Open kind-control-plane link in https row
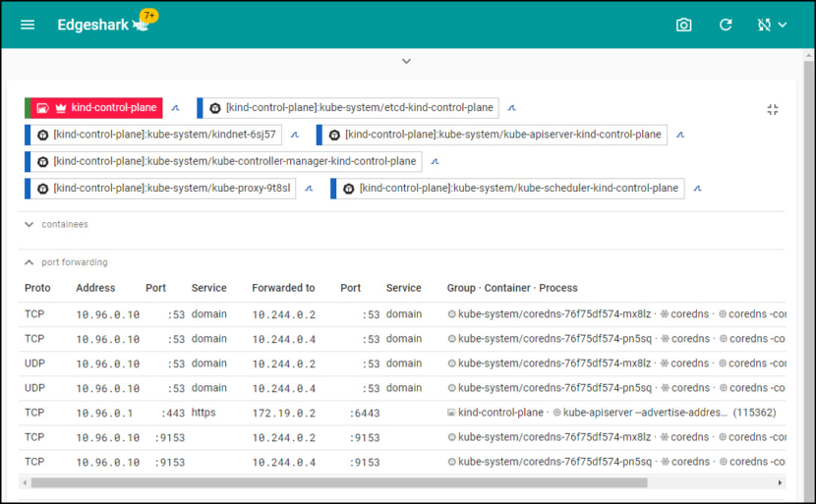Viewport: 816px width, 504px height. click(x=500, y=413)
